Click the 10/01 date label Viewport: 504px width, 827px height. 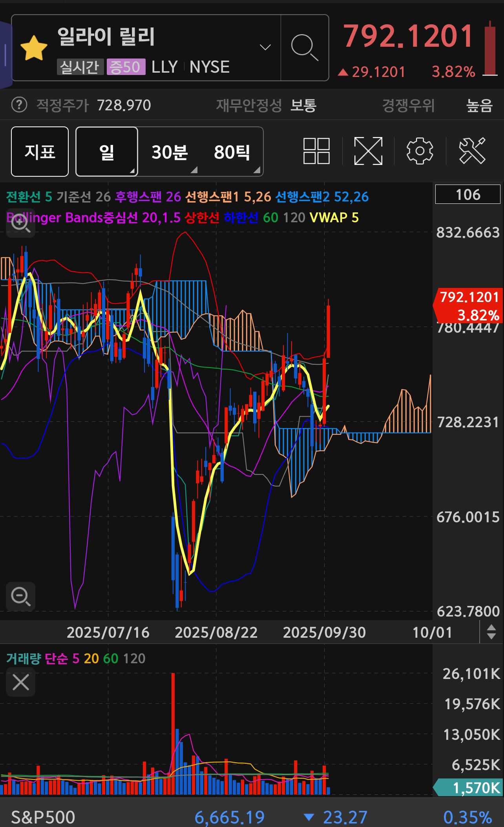click(x=432, y=633)
